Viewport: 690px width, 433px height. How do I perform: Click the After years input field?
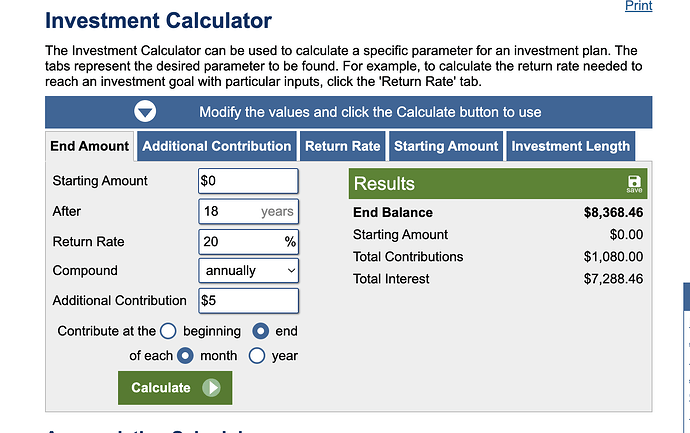pos(249,211)
